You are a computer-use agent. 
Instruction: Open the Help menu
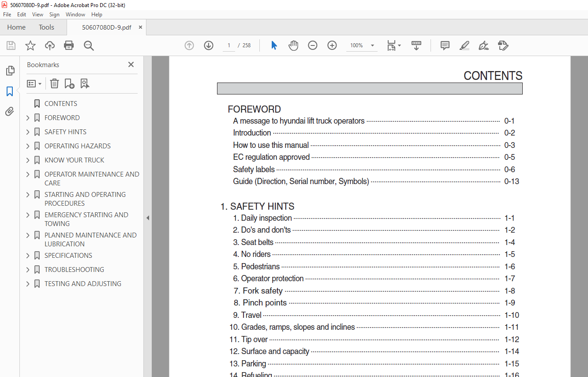point(97,15)
